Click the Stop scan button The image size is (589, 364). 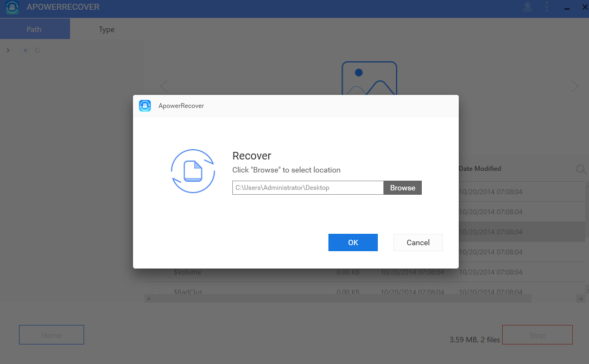pyautogui.click(x=537, y=335)
